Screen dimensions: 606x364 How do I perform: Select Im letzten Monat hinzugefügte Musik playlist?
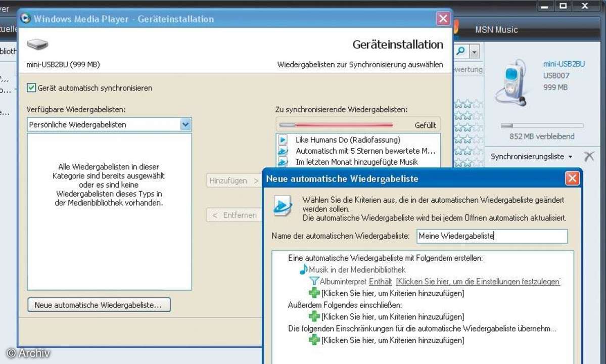(x=358, y=162)
